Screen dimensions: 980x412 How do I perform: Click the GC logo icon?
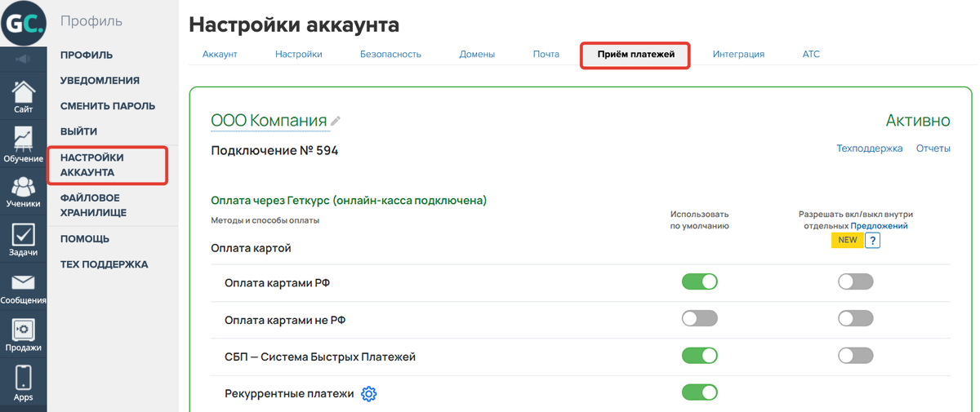point(23,23)
